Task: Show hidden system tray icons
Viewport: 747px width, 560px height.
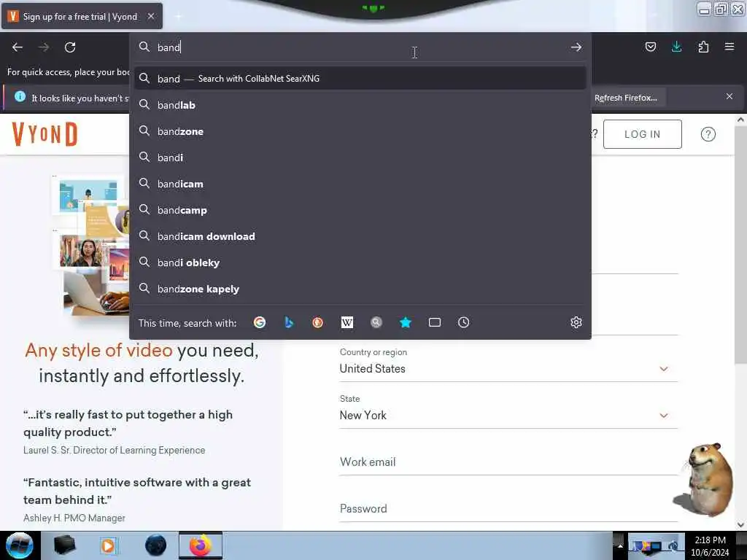Action: click(620, 545)
